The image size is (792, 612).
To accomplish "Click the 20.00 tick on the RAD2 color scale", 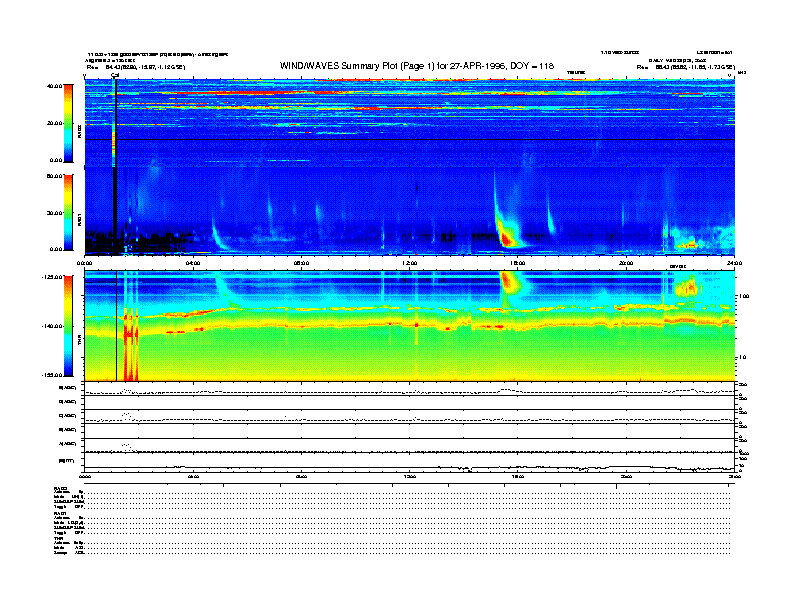I will [x=54, y=123].
